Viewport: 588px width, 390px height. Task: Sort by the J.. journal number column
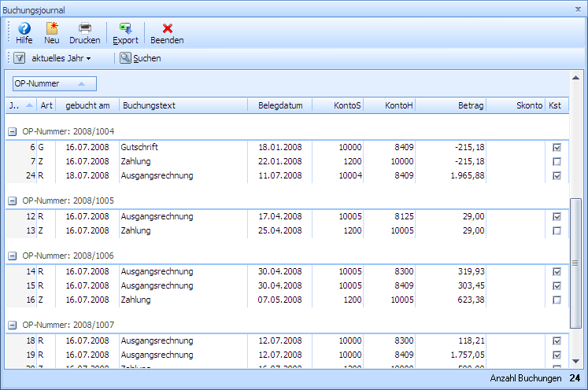[x=21, y=105]
